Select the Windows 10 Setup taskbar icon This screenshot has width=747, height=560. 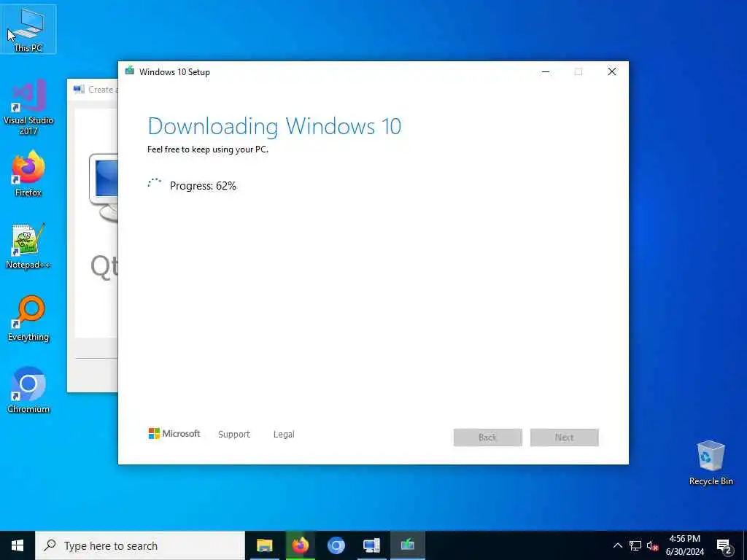click(407, 545)
